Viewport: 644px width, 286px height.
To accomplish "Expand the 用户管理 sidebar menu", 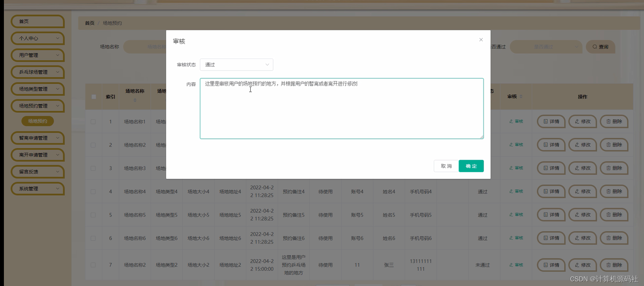I will click(x=37, y=55).
